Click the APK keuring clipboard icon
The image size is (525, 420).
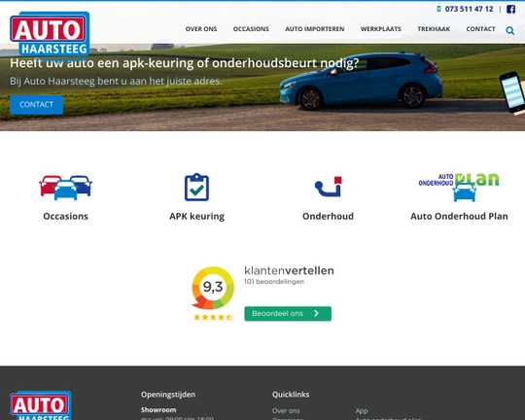pos(196,187)
